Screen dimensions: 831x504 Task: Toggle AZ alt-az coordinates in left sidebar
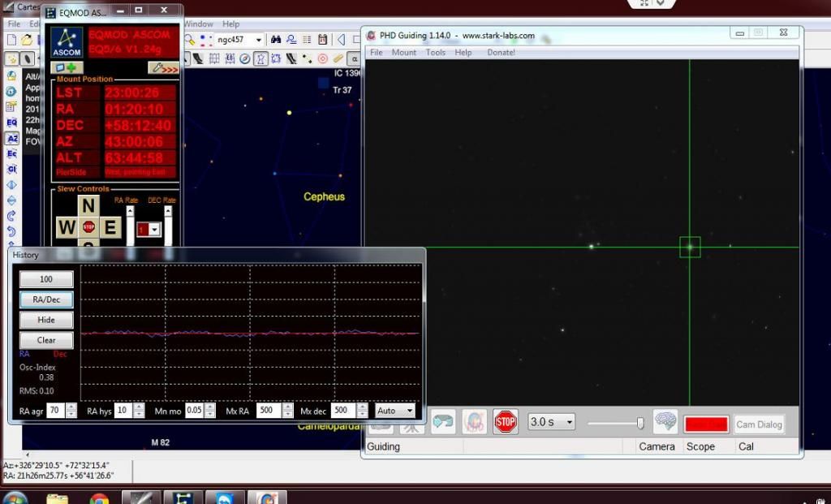(x=11, y=138)
